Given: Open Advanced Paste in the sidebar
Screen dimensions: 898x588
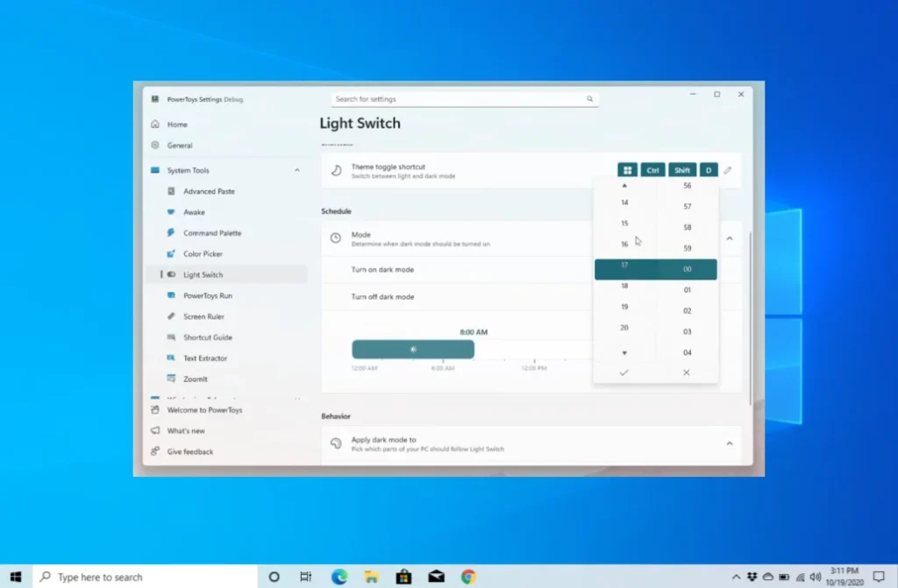Looking at the screenshot, I should [x=209, y=191].
